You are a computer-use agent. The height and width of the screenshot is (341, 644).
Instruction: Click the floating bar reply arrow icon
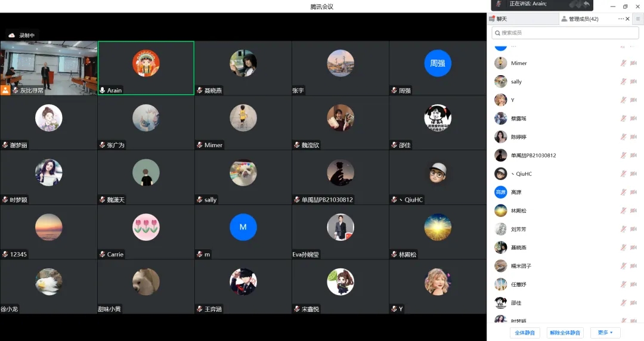tap(586, 4)
